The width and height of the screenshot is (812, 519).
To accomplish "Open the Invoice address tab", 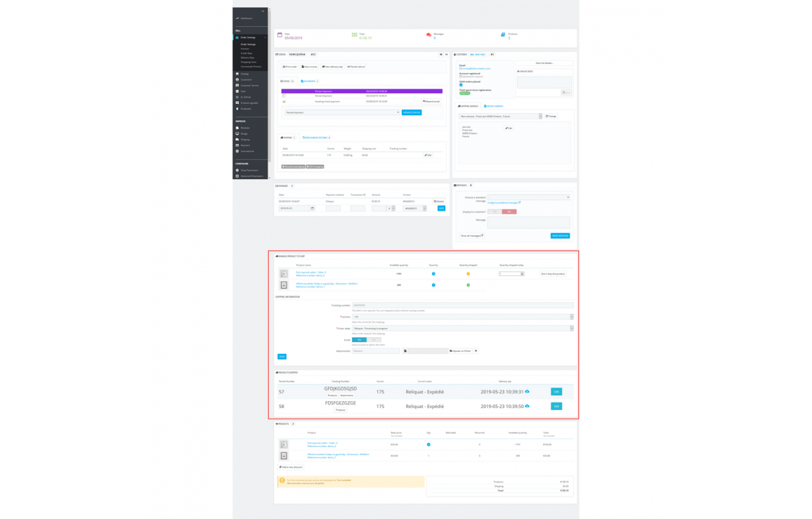I will (495, 106).
